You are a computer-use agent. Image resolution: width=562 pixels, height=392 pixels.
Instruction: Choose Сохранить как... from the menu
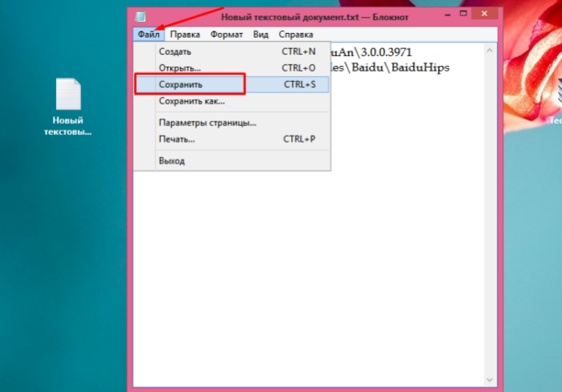(x=232, y=101)
